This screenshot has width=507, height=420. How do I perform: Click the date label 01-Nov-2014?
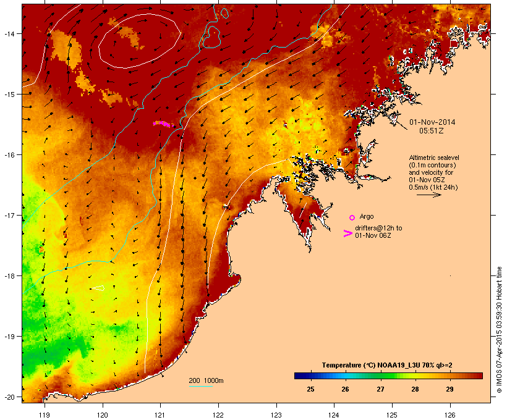click(x=432, y=122)
